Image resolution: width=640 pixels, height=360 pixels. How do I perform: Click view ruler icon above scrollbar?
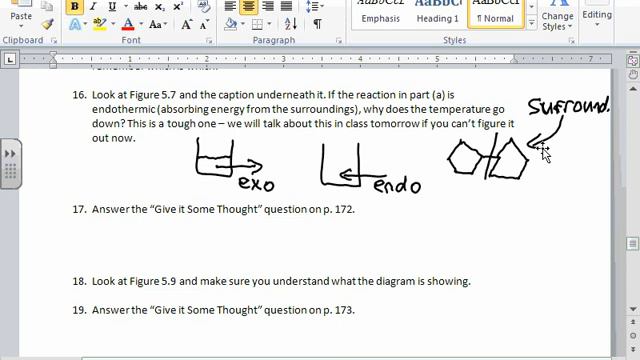point(633,61)
